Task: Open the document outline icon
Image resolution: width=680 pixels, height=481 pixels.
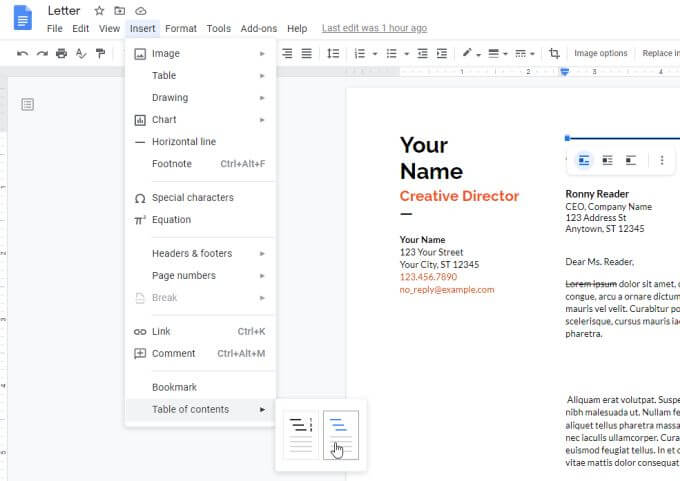Action: point(28,104)
